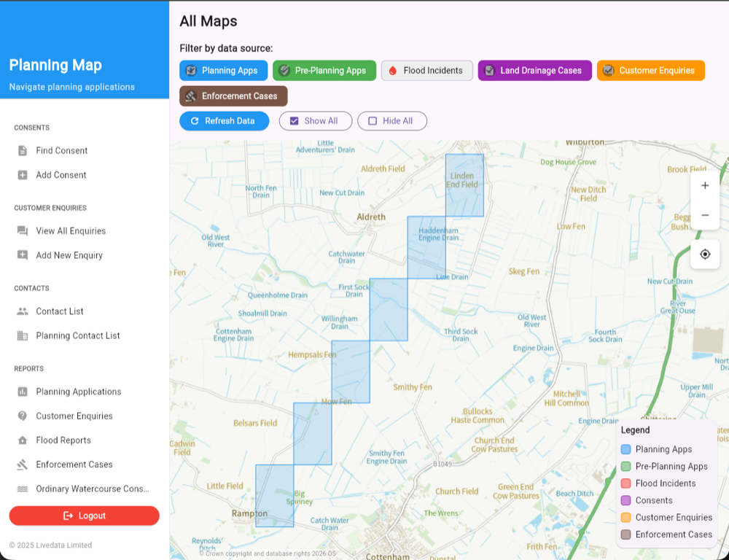Click the All Maps page heading
The width and height of the screenshot is (729, 560).
click(x=208, y=21)
